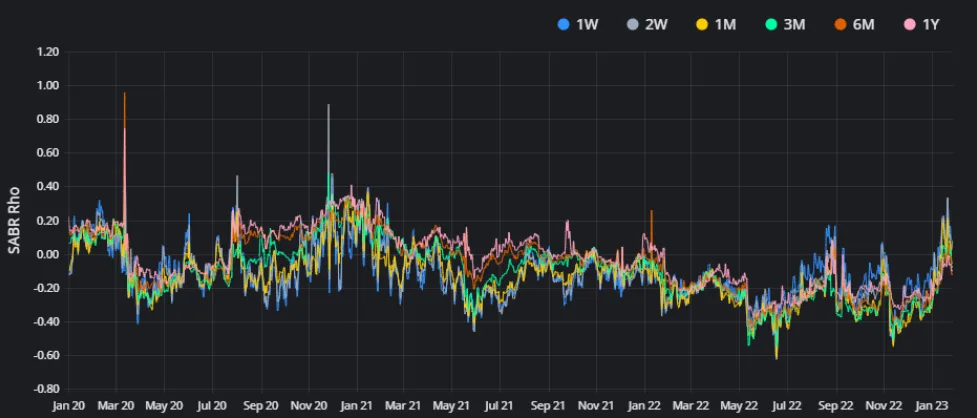
Task: Click the May 20 x-axis label
Action: tap(164, 404)
